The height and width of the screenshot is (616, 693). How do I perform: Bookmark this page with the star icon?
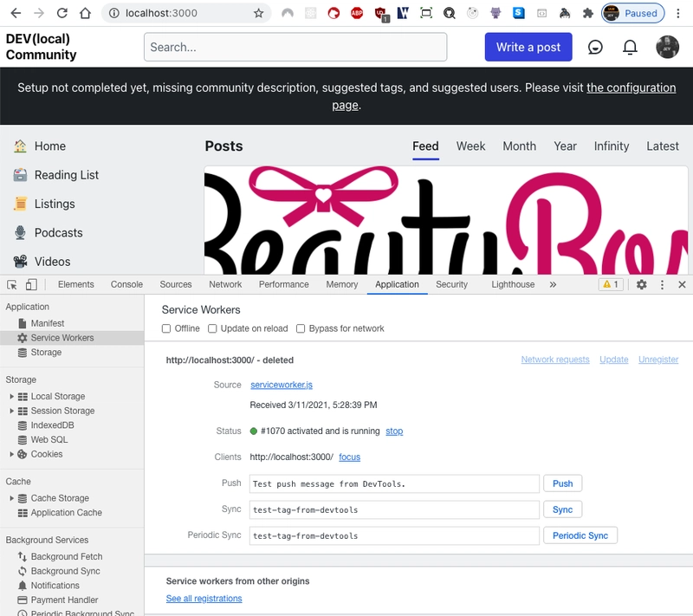click(x=258, y=13)
